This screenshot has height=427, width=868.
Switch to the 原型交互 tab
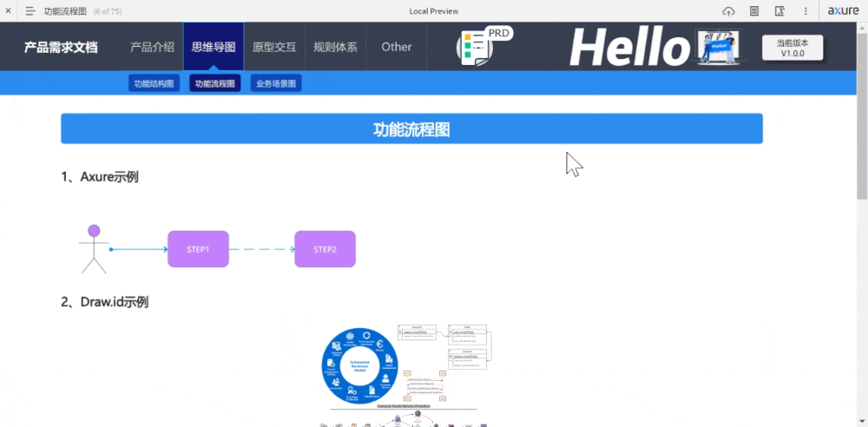(x=274, y=47)
